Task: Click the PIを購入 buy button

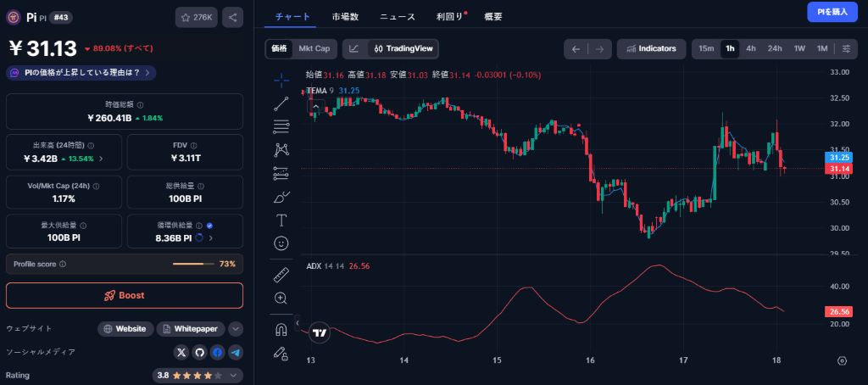Action: pos(832,12)
